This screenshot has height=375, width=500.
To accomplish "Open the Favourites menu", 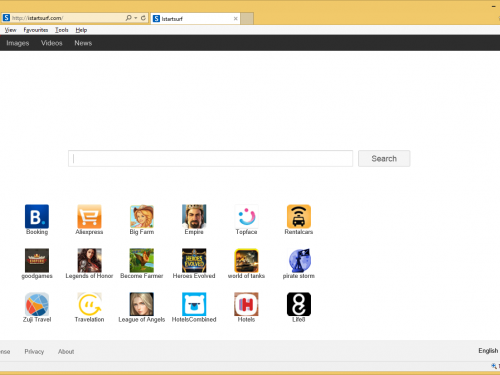I will pyautogui.click(x=36, y=30).
